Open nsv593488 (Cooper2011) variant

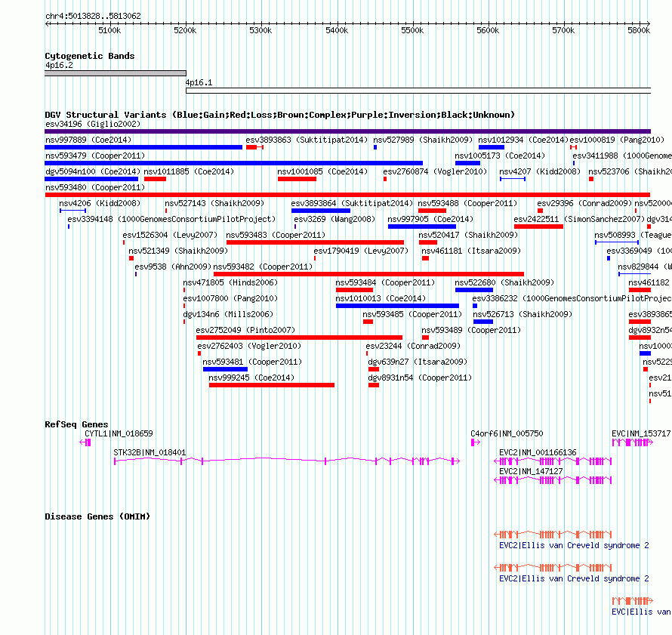[x=467, y=203]
